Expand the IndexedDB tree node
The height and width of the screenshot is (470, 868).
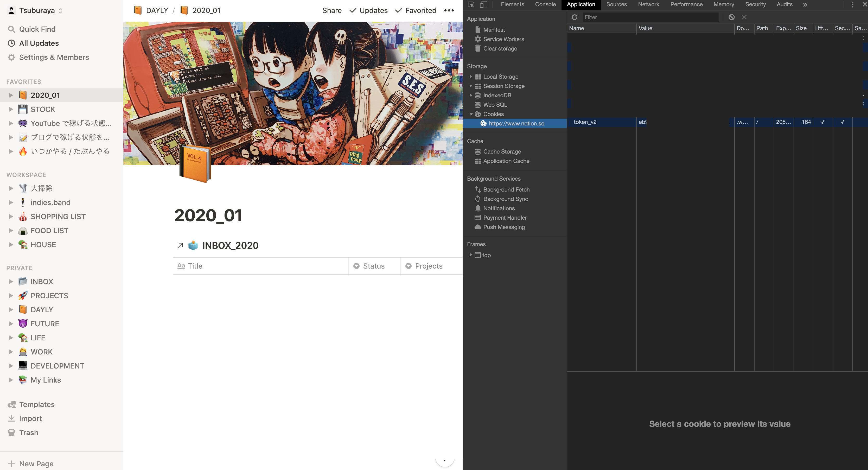pos(471,95)
